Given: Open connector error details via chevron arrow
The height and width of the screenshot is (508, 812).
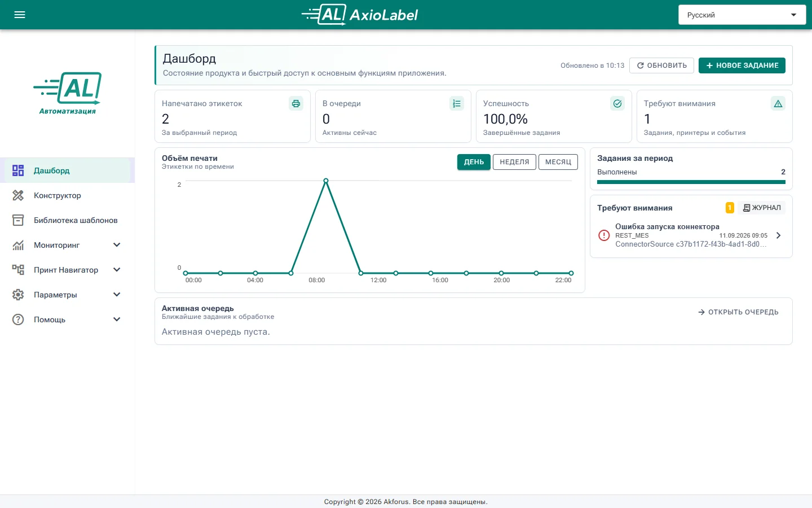Looking at the screenshot, I should coord(779,235).
